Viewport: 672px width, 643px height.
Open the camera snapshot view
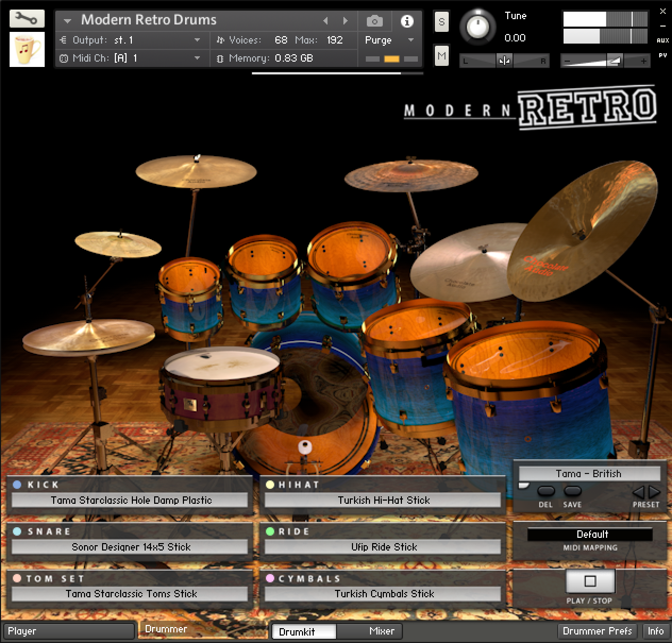click(374, 21)
